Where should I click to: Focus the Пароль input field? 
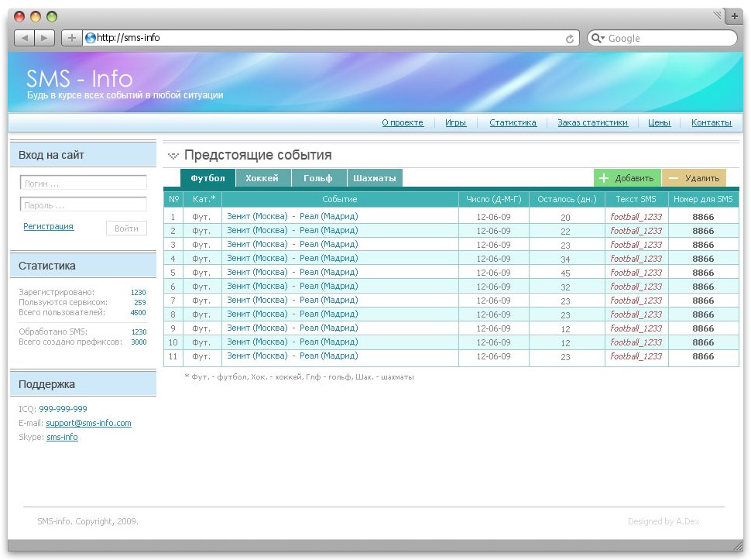83,205
